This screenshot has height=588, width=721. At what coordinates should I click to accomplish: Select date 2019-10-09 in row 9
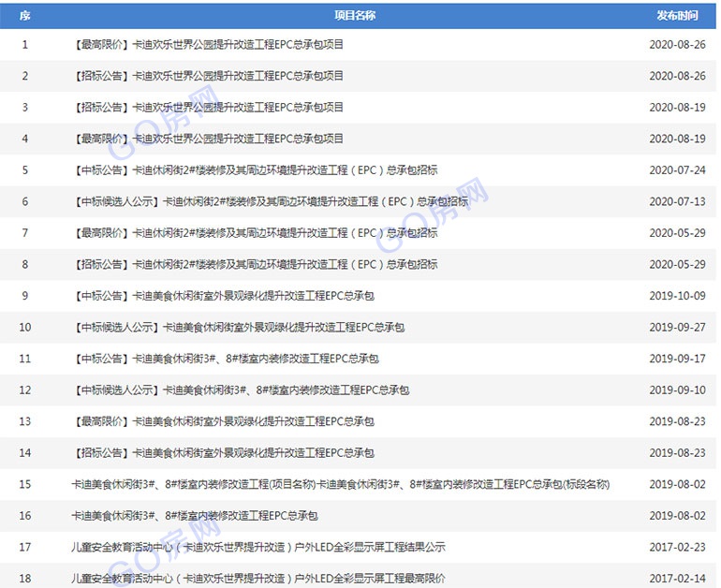coord(677,296)
